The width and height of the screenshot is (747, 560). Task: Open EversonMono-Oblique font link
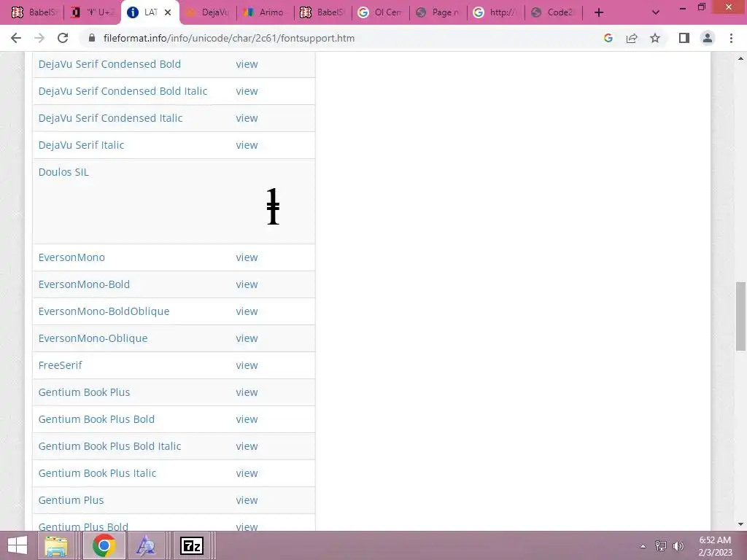point(93,338)
